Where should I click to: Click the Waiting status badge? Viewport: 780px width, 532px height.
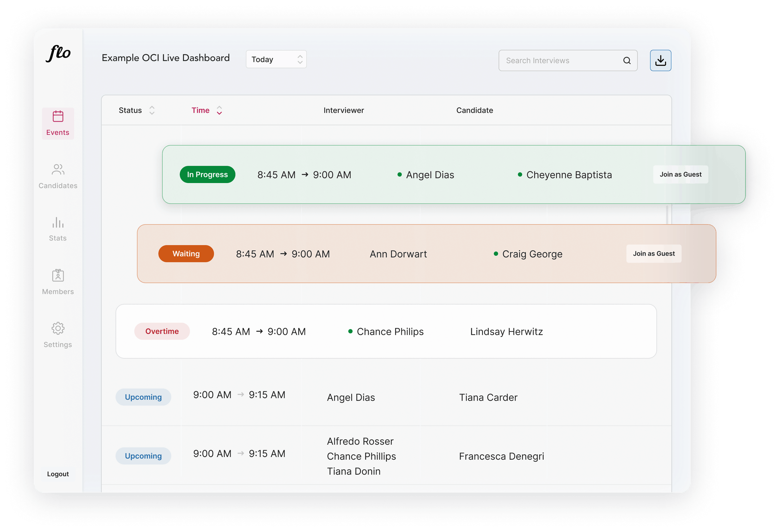coord(186,254)
